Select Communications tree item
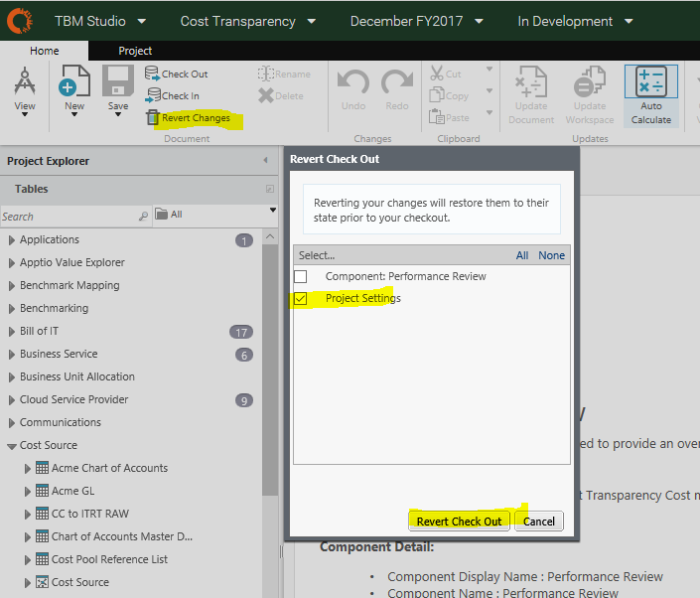The width and height of the screenshot is (700, 598). click(x=61, y=422)
